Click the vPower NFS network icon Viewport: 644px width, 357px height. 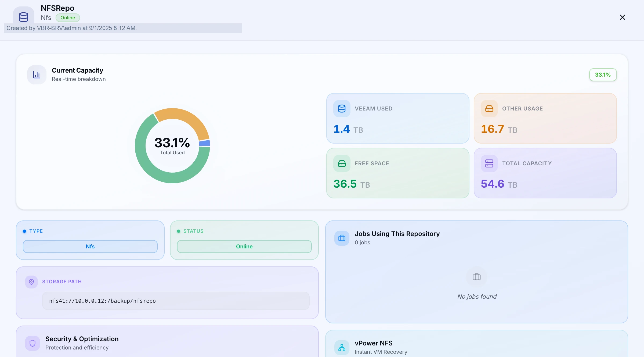point(342,348)
